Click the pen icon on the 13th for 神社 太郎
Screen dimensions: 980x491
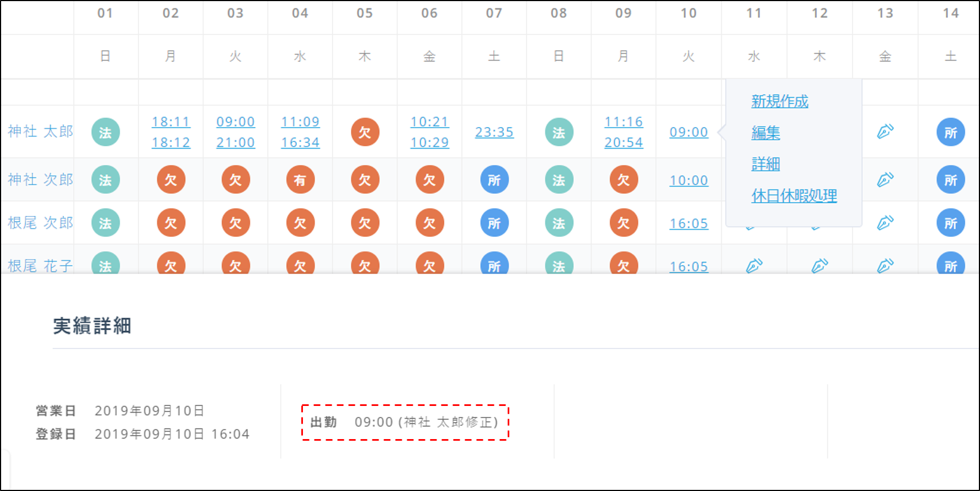(x=885, y=131)
